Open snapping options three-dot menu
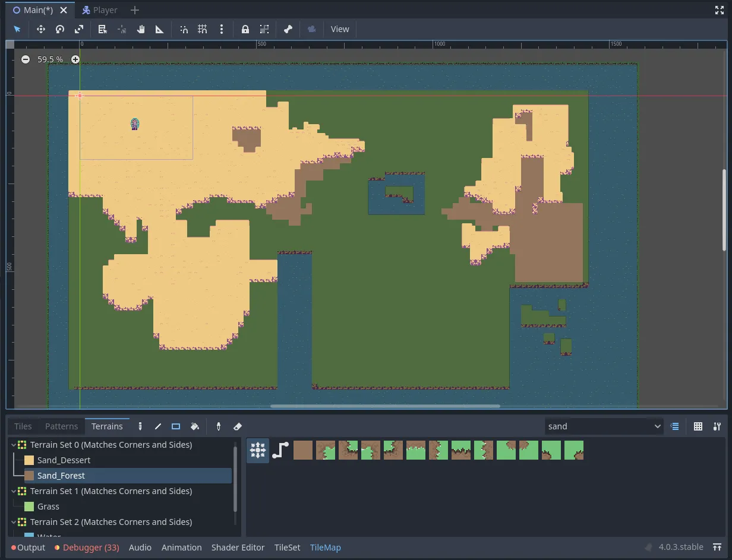 point(222,29)
